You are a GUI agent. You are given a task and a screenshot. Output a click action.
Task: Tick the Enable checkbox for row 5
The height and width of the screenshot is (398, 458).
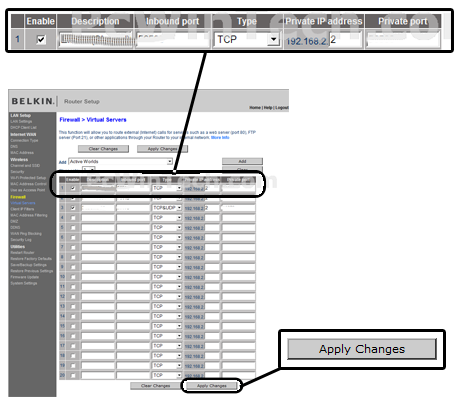pos(73,228)
